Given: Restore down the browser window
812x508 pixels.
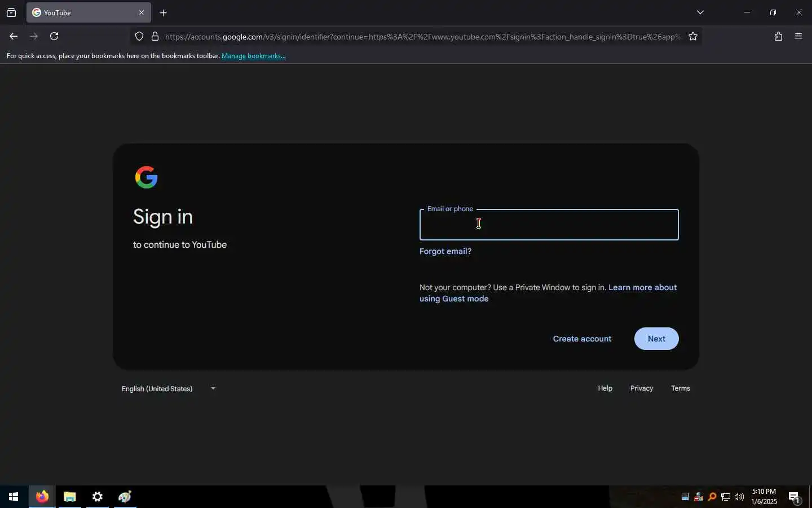Looking at the screenshot, I should pyautogui.click(x=773, y=12).
